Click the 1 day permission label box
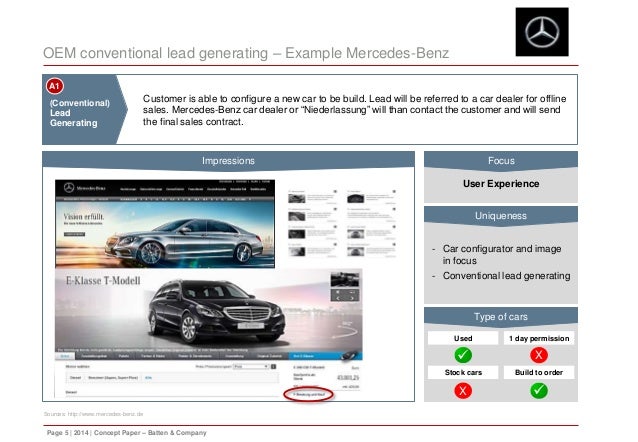Viewport: 638px width, 442px height. tap(539, 338)
